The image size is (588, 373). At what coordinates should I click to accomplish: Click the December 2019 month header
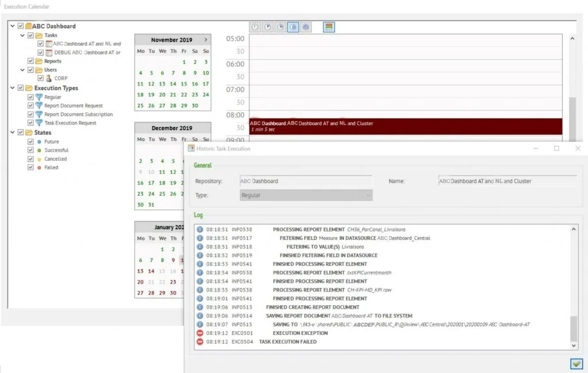pyautogui.click(x=172, y=128)
